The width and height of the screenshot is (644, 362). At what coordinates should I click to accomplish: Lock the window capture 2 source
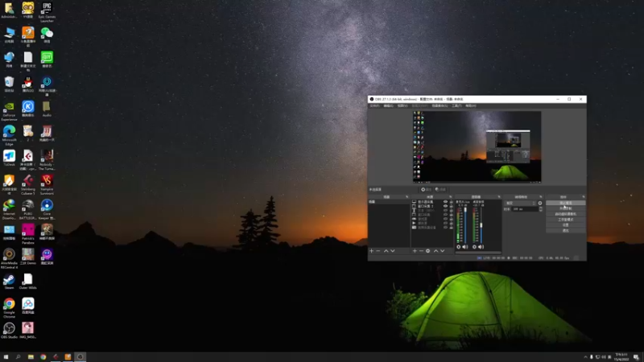pyautogui.click(x=452, y=206)
